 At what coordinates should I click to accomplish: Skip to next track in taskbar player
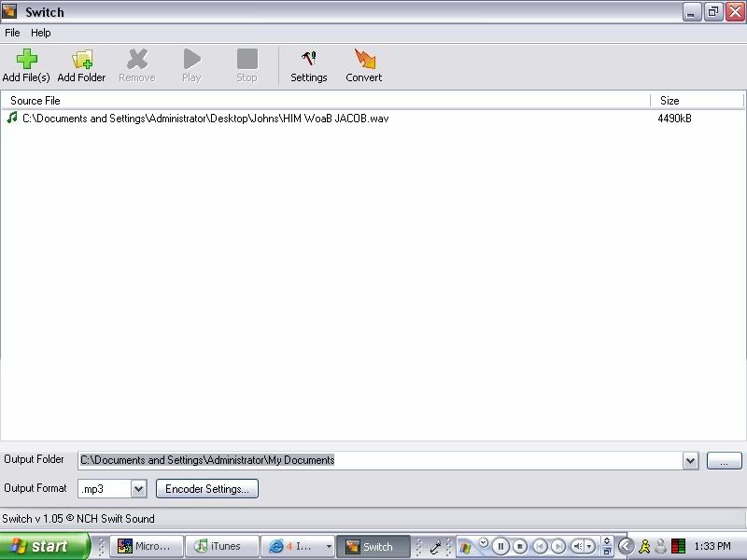[x=557, y=546]
